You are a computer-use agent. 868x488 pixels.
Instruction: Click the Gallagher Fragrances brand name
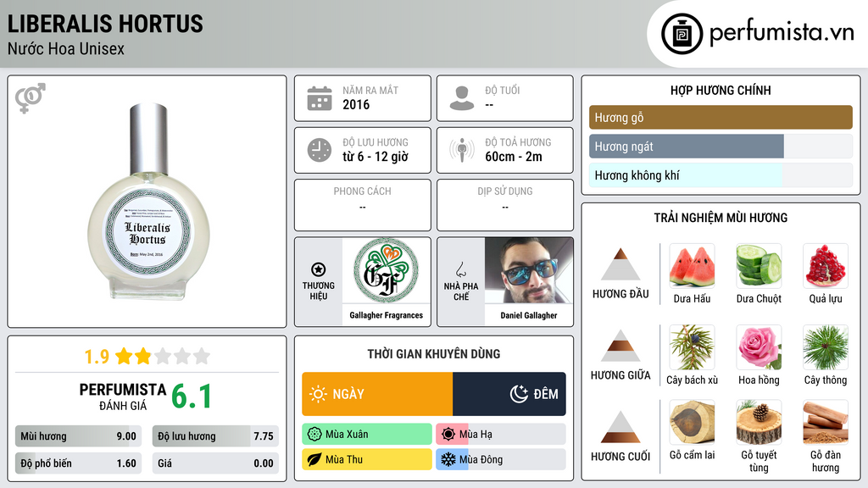(386, 315)
